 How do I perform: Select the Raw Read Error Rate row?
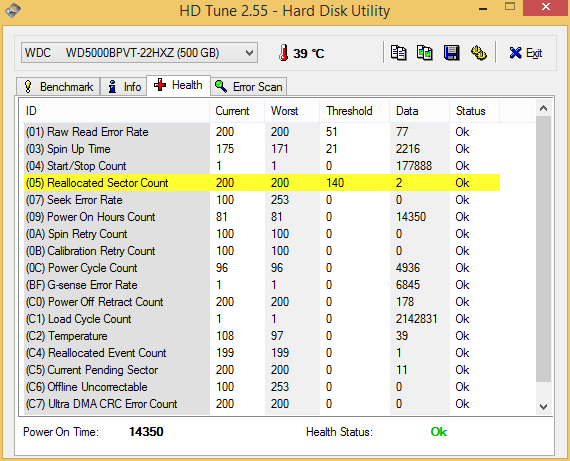point(262,132)
